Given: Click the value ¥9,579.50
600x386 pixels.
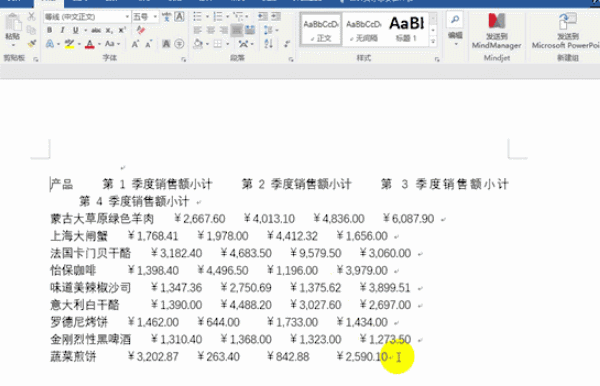Looking at the screenshot, I should point(316,253).
